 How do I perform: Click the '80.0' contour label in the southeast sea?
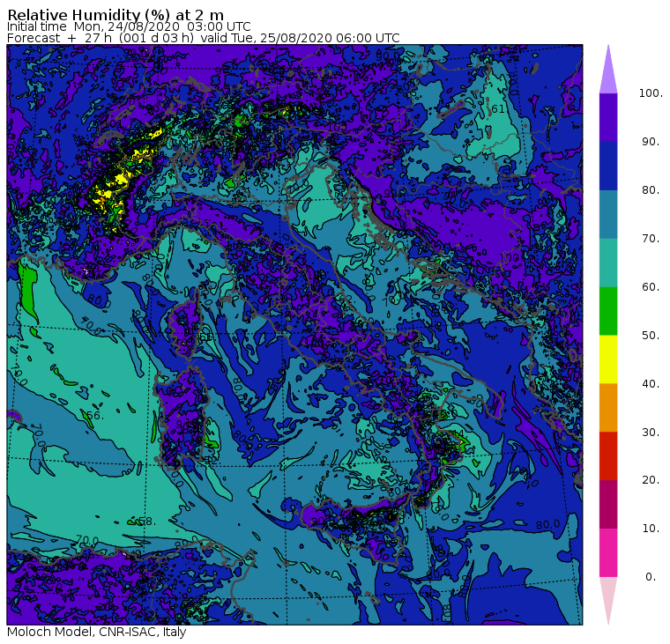pos(547,524)
